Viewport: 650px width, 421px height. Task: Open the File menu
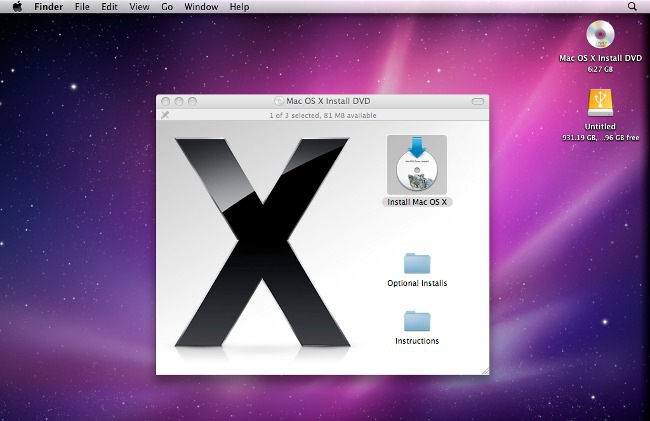pyautogui.click(x=82, y=7)
